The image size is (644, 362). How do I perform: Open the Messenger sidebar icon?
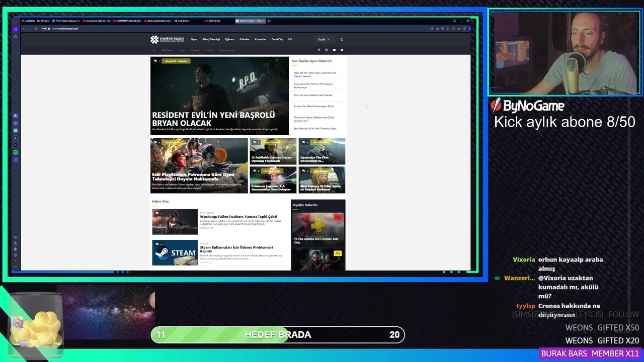16,123
